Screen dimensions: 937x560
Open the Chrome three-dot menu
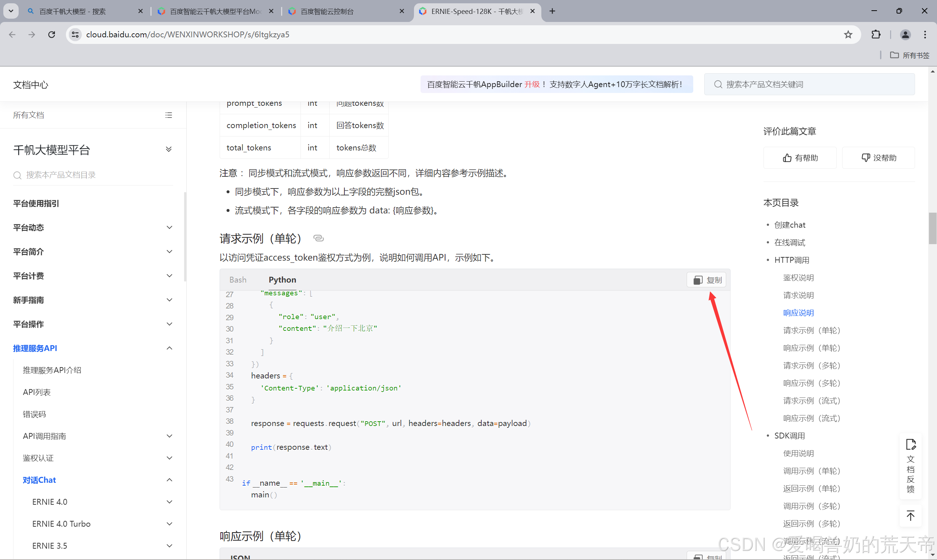point(925,34)
